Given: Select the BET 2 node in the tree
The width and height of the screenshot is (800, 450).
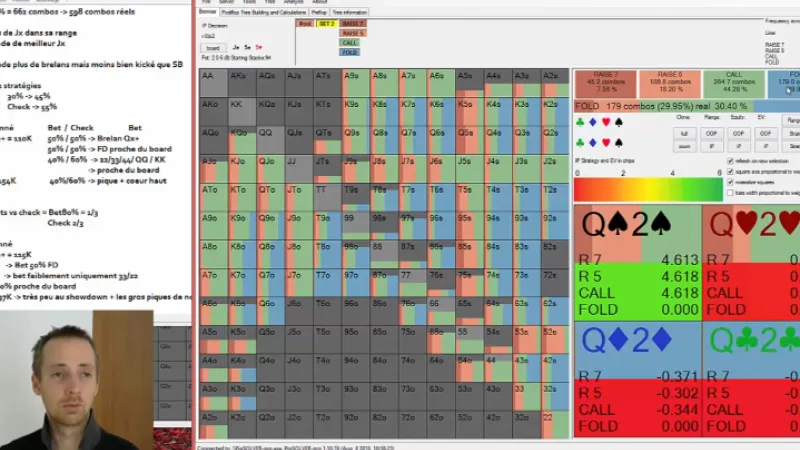Looking at the screenshot, I should [x=326, y=23].
